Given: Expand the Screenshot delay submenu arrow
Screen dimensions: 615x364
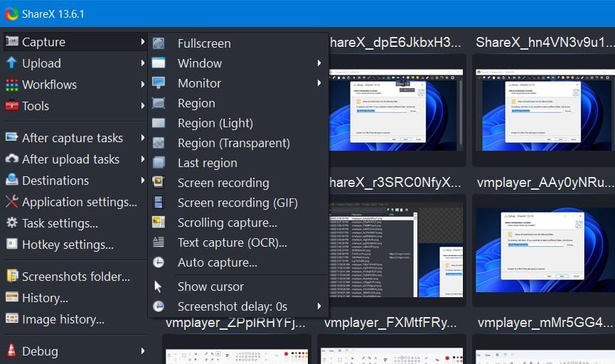Looking at the screenshot, I should (319, 306).
